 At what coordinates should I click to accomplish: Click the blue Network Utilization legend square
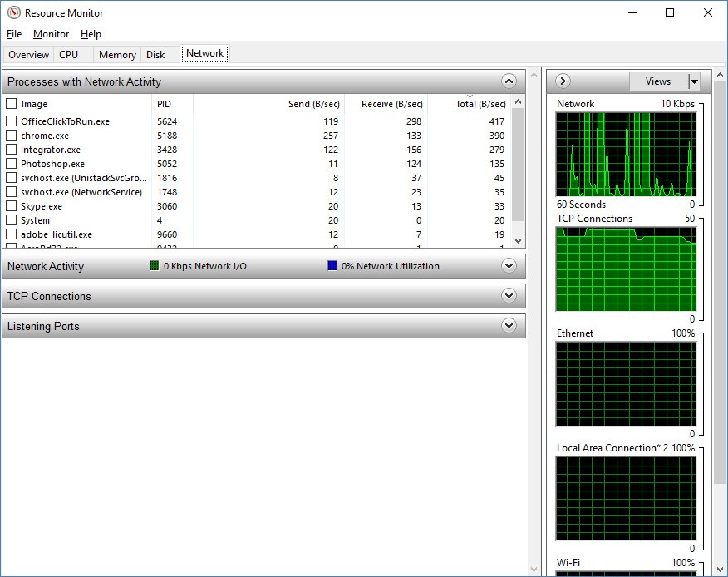point(332,266)
